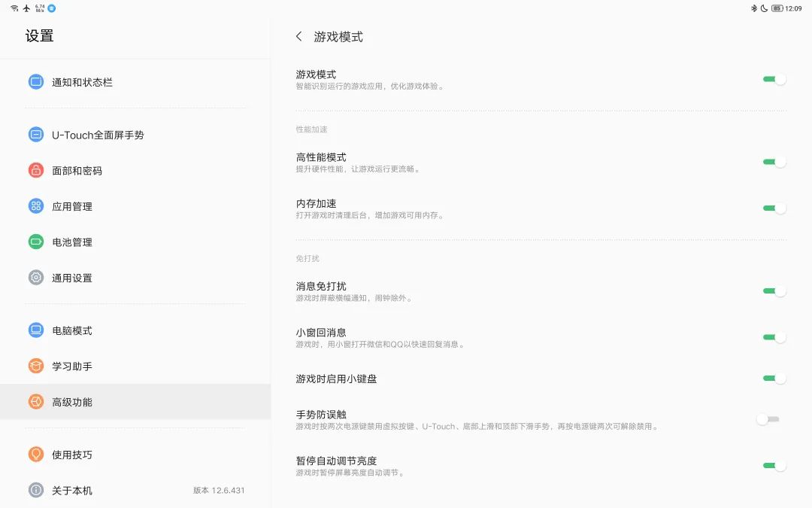Select the green 电池管理 battery icon
The height and width of the screenshot is (508, 812).
35,242
